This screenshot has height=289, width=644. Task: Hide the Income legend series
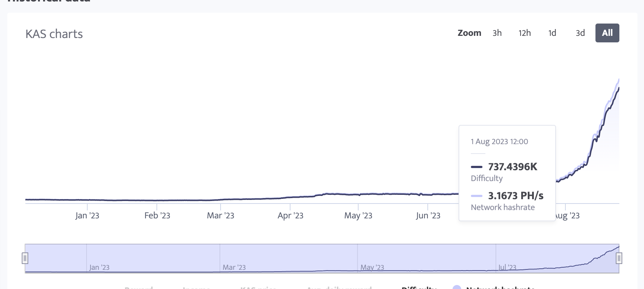196,288
